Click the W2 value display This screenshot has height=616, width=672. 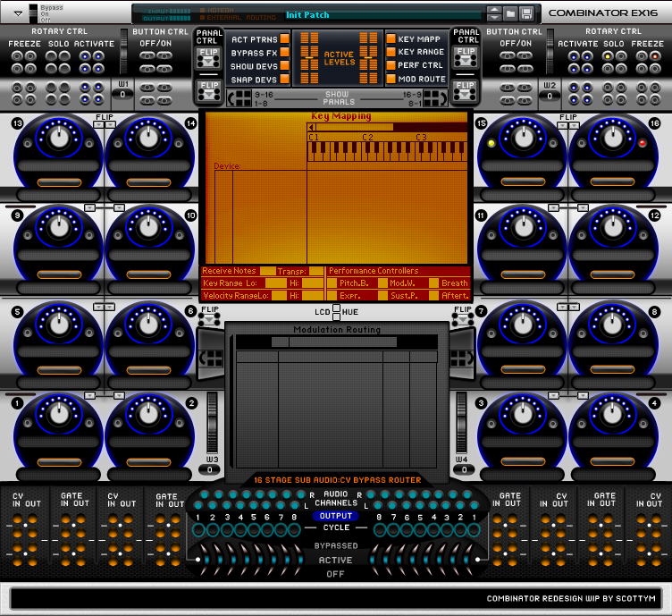pyautogui.click(x=550, y=96)
